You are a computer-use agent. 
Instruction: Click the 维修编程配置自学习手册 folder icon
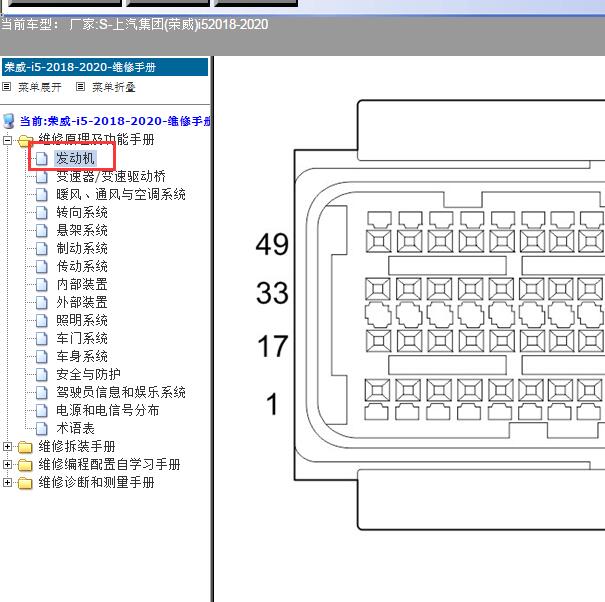(x=25, y=465)
